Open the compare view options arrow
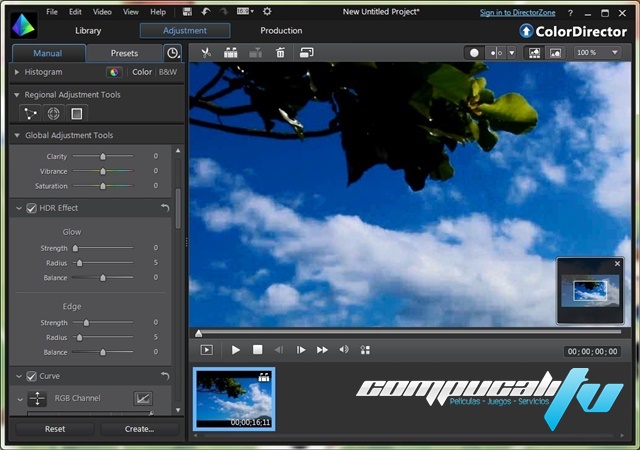 click(x=511, y=53)
